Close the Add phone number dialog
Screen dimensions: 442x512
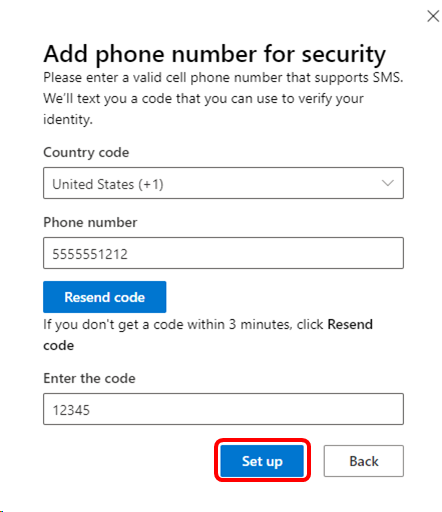tap(433, 16)
